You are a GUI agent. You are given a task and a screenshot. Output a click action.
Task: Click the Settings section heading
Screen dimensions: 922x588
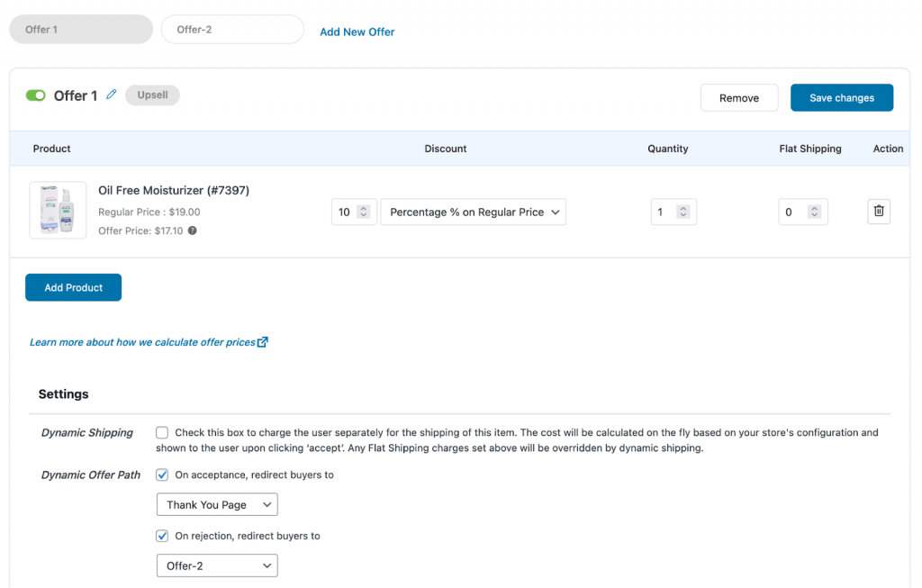[64, 394]
